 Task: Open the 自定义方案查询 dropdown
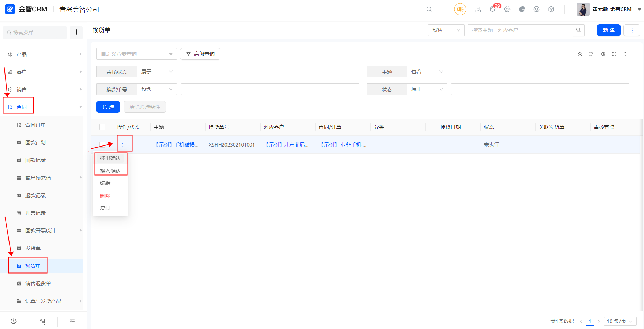tap(137, 54)
